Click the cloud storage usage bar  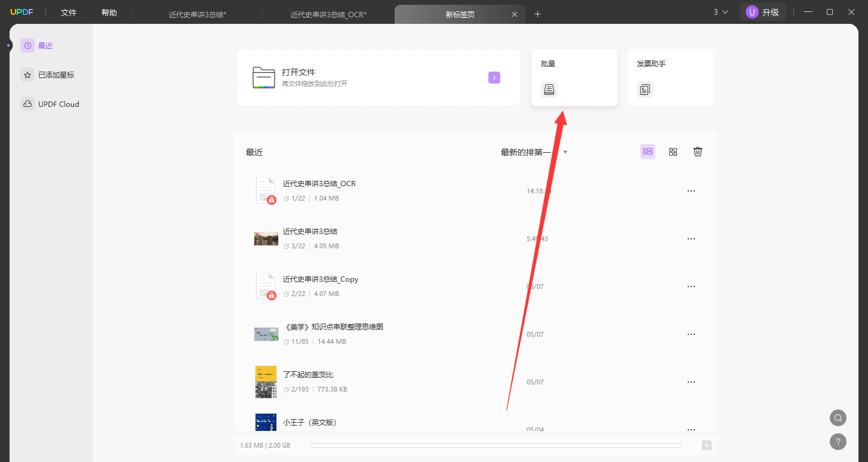click(495, 445)
